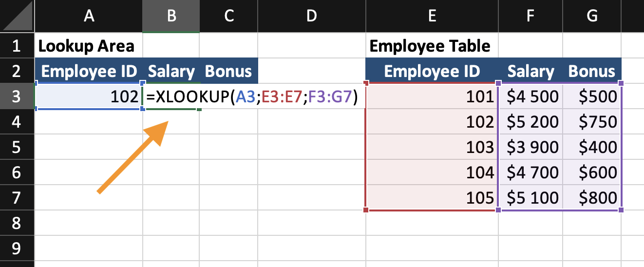Screen dimensions: 644x267
Task: Select column G header
Action: click(x=592, y=17)
